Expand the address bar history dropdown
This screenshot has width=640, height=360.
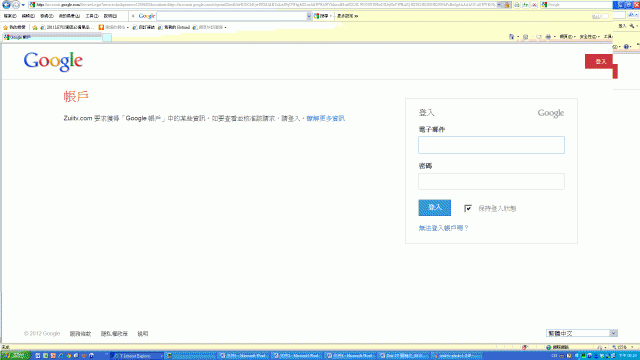pos(500,5)
